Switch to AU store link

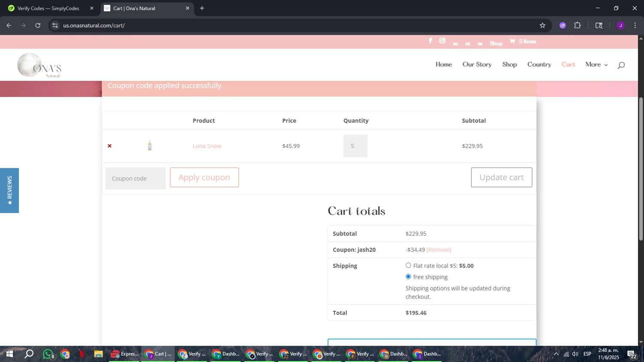pyautogui.click(x=456, y=44)
